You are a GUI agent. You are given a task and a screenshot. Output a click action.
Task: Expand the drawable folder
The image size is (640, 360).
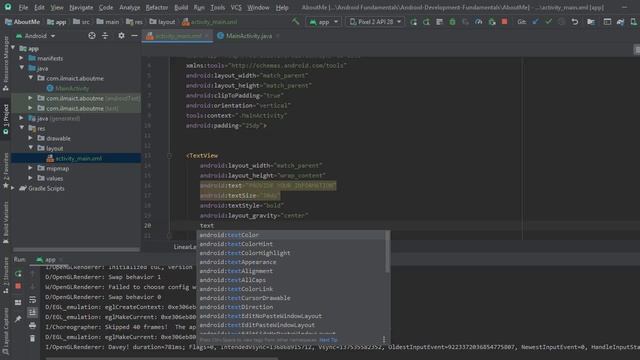point(30,138)
